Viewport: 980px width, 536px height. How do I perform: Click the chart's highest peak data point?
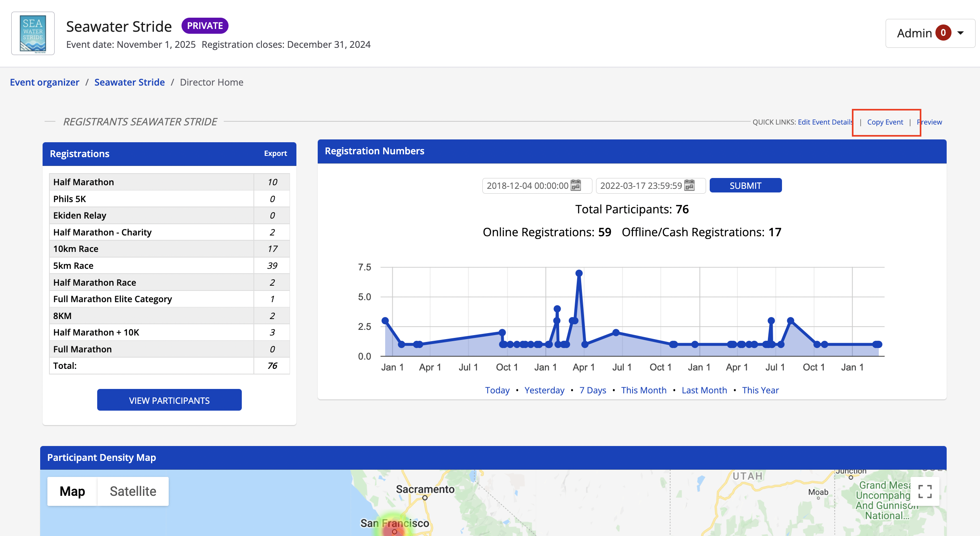[x=579, y=273]
